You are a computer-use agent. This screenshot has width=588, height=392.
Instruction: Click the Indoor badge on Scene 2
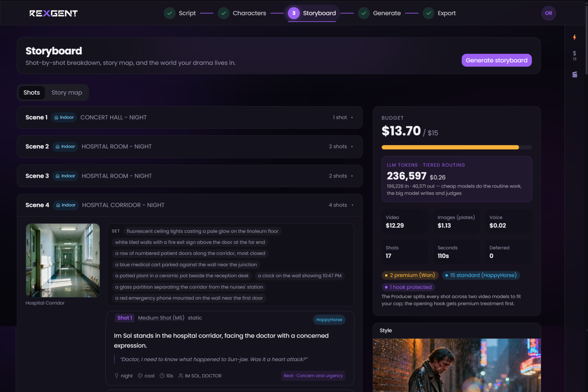[65, 147]
